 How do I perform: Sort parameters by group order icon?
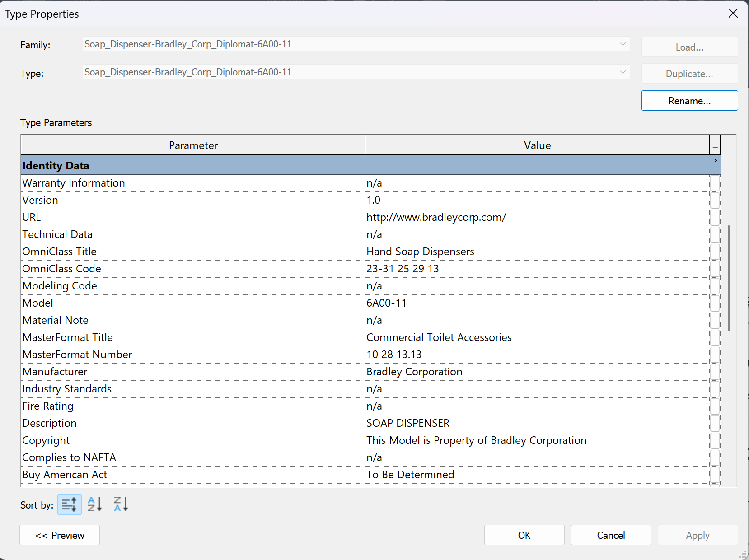pyautogui.click(x=69, y=504)
